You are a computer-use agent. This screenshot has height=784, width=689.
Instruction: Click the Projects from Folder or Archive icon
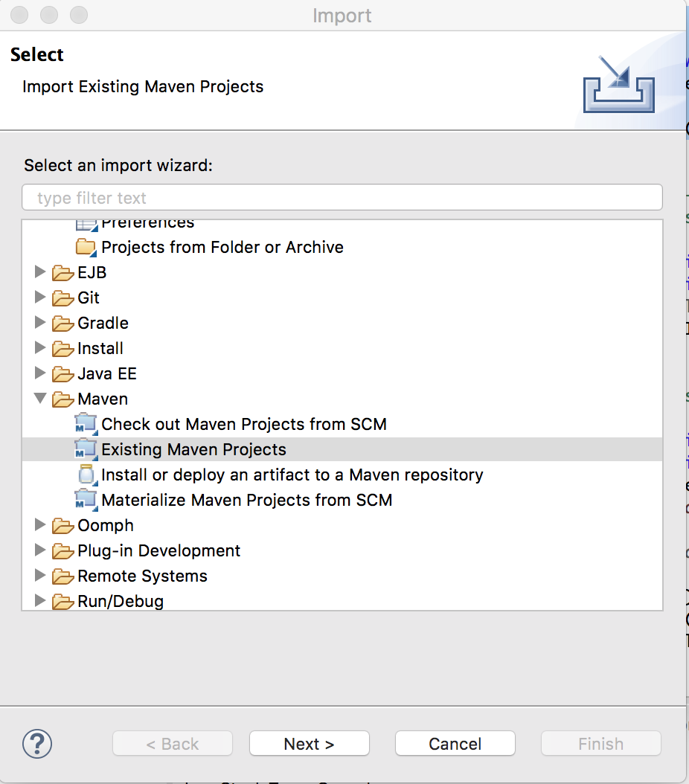point(86,247)
